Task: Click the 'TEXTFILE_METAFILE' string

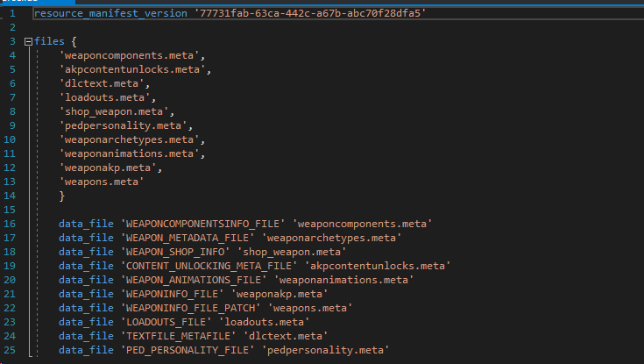Action: tap(178, 336)
